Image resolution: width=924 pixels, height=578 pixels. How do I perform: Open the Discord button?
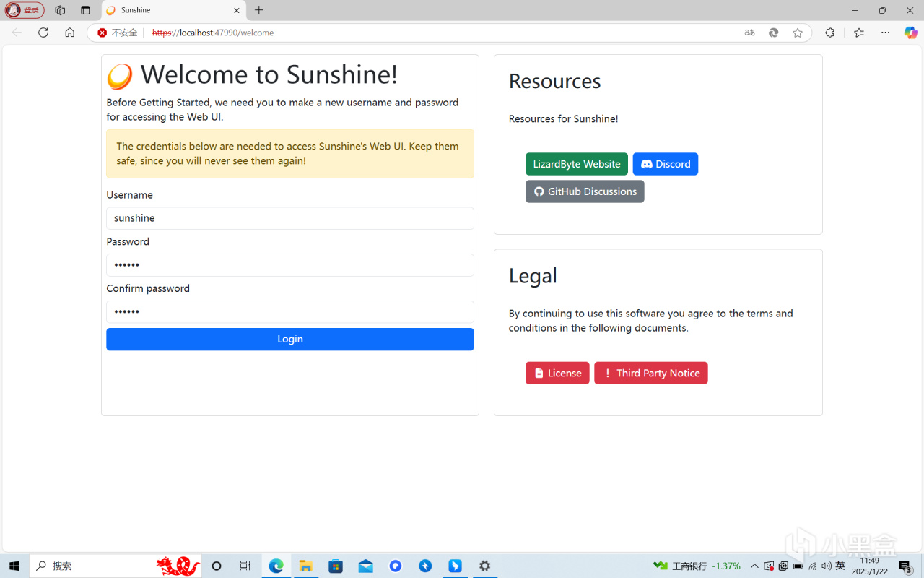(666, 164)
